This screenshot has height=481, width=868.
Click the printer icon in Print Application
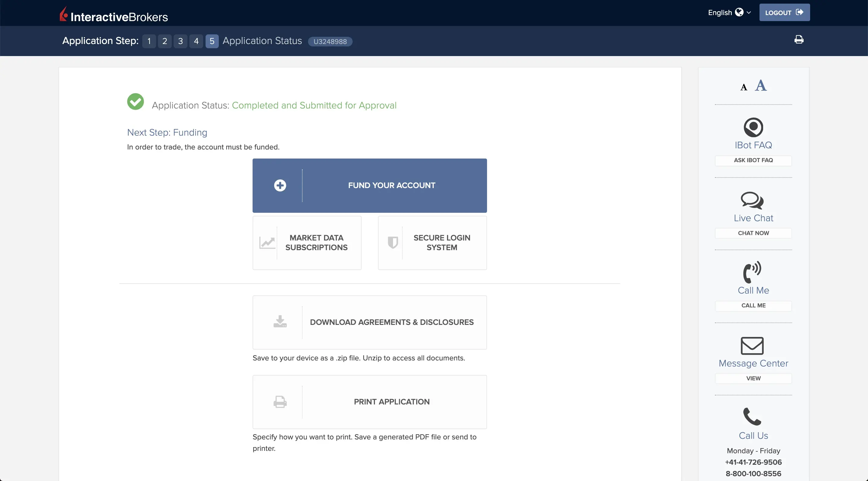[280, 402]
